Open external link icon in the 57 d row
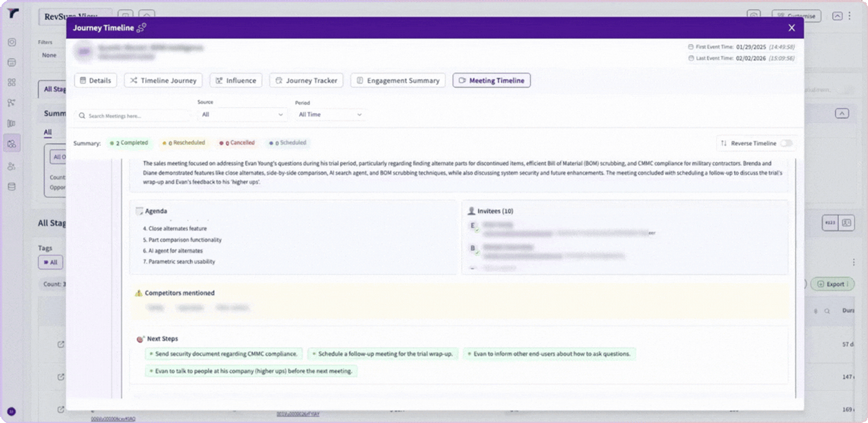The width and height of the screenshot is (868, 423). pos(61,344)
